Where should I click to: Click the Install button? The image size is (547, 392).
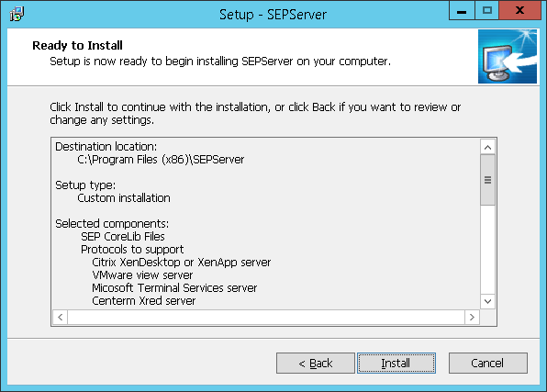click(396, 363)
